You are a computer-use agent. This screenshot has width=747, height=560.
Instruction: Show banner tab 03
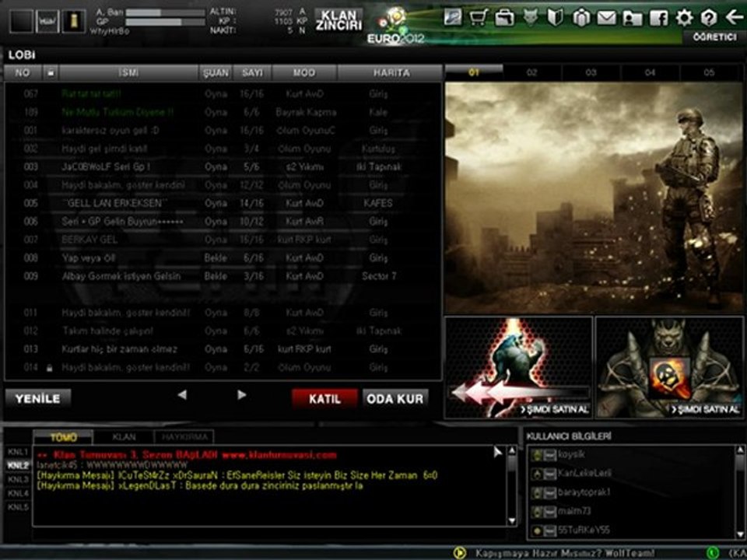coord(591,72)
